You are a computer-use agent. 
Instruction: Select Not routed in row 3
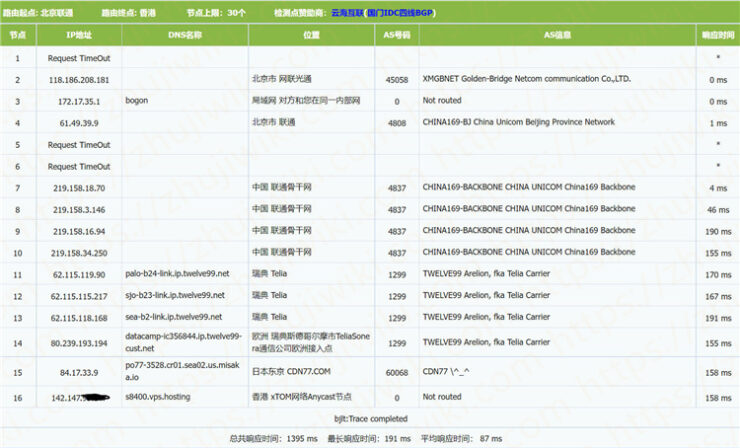pos(442,100)
